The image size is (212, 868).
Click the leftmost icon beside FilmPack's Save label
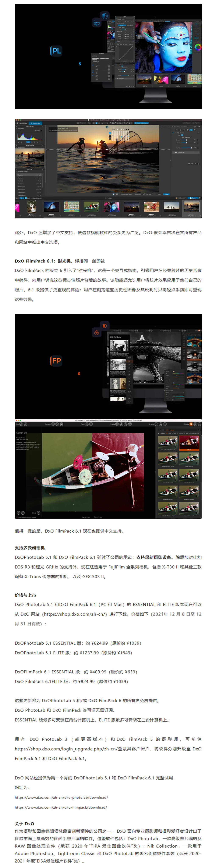[22, 424]
